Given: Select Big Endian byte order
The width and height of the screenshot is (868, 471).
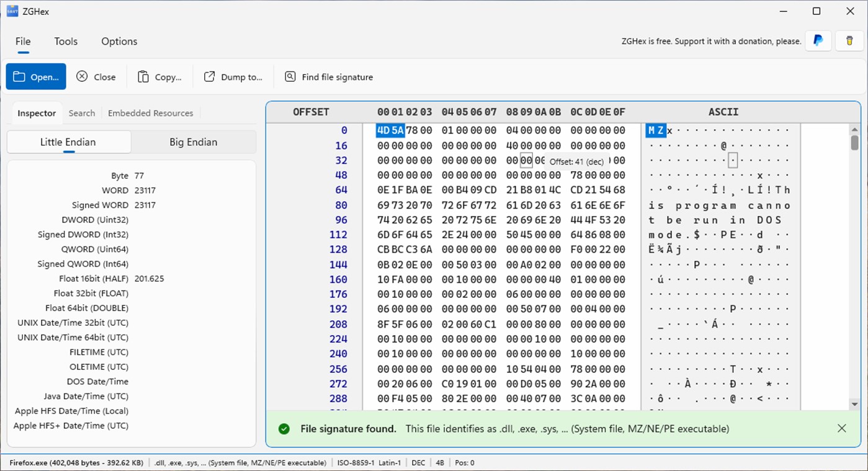Looking at the screenshot, I should coord(194,142).
